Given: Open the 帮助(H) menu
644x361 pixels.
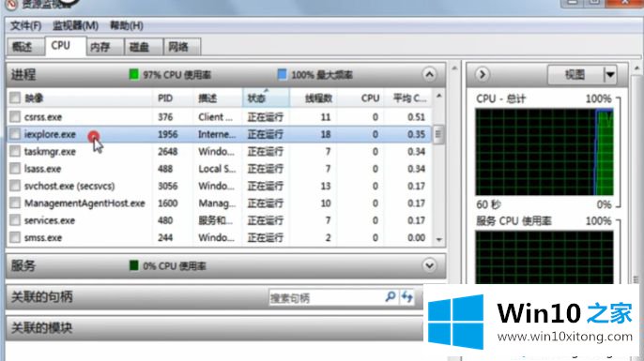Looking at the screenshot, I should [127, 26].
